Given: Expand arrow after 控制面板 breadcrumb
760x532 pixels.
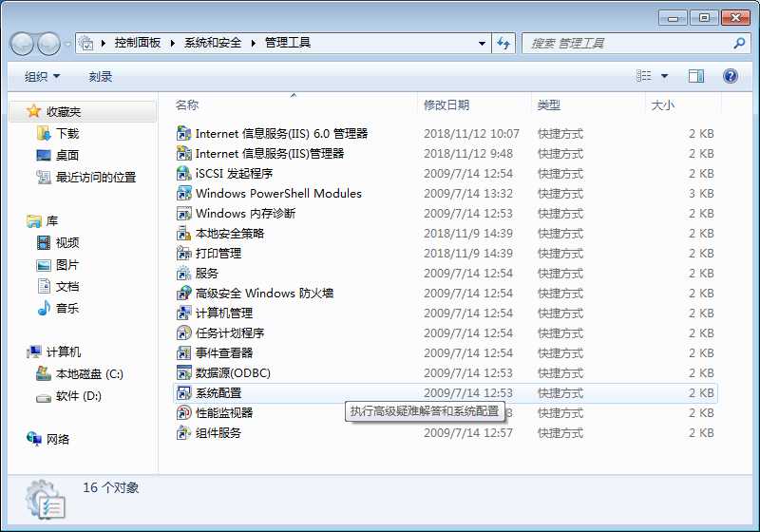Looking at the screenshot, I should pos(172,43).
